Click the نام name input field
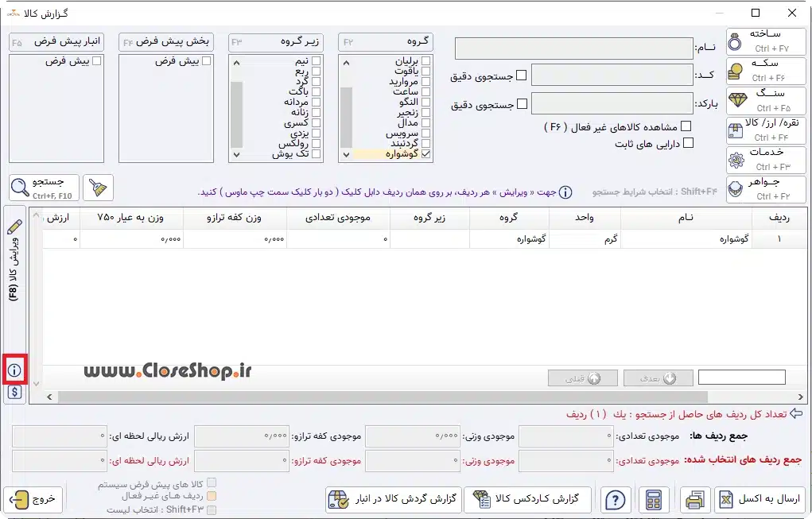This screenshot has height=519, width=812. [573, 48]
